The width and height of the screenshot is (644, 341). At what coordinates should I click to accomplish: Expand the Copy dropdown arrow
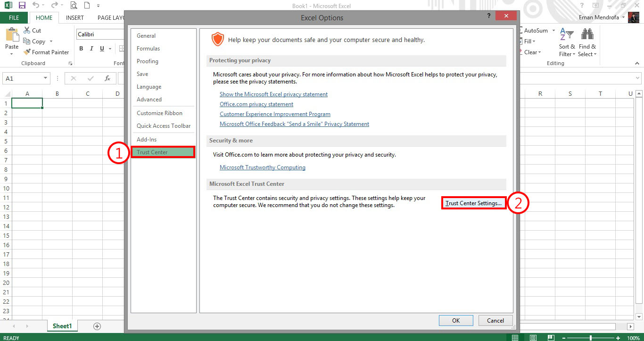51,42
